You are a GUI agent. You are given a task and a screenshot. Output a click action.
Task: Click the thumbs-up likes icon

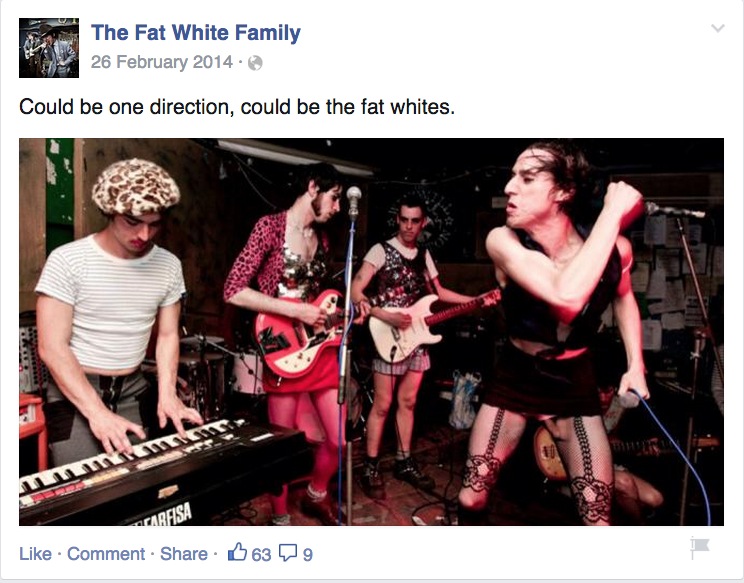click(237, 552)
